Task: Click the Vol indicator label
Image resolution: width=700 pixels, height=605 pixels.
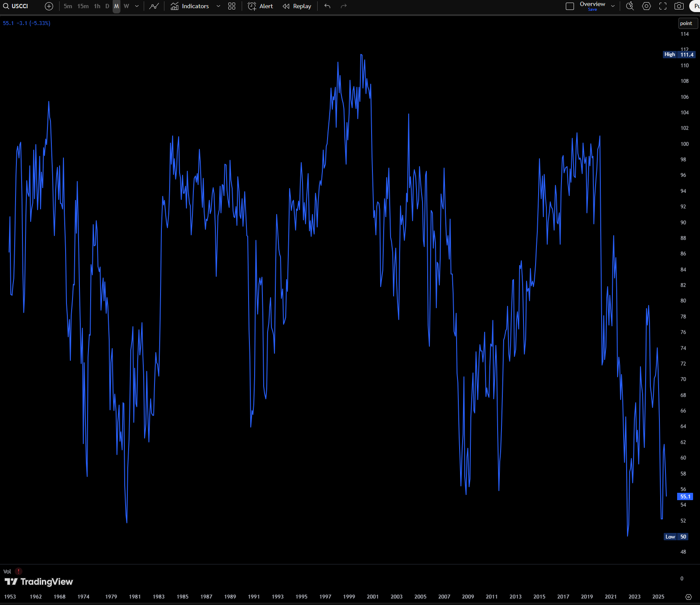Action: 7,571
